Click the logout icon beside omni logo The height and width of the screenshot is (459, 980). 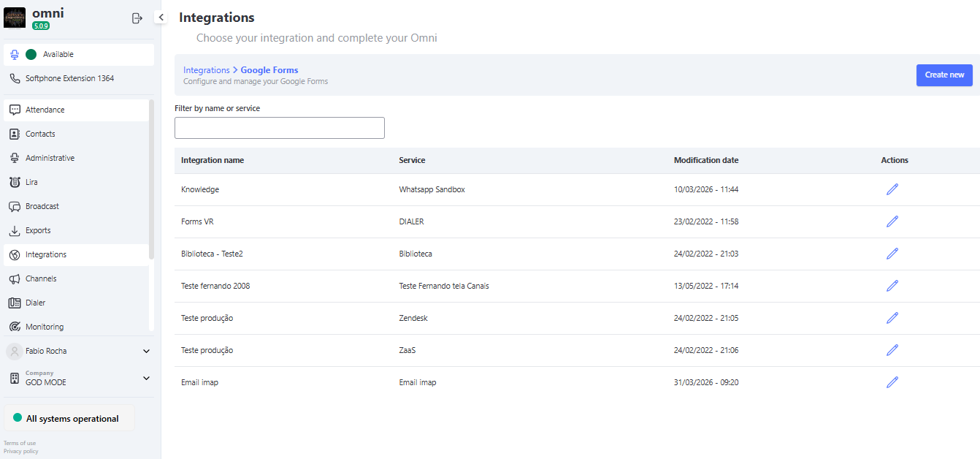[137, 18]
